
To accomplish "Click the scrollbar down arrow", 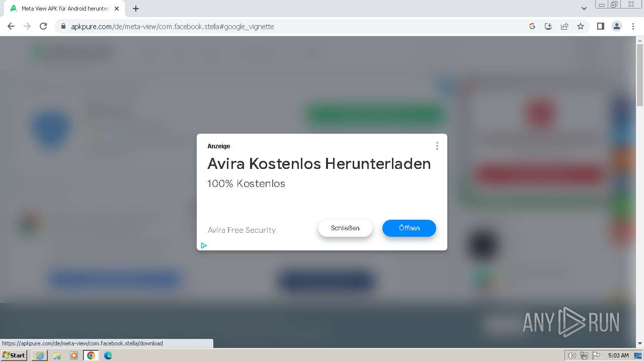I will pyautogui.click(x=640, y=344).
